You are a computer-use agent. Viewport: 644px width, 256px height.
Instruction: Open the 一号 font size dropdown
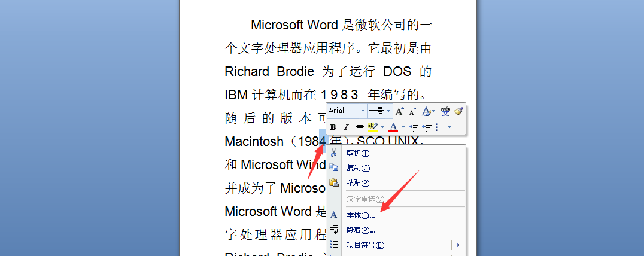click(x=389, y=111)
